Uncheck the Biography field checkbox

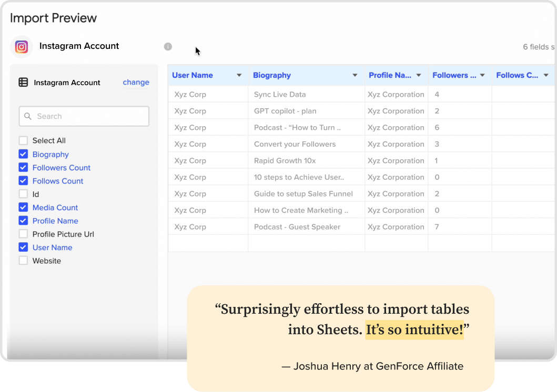point(23,154)
